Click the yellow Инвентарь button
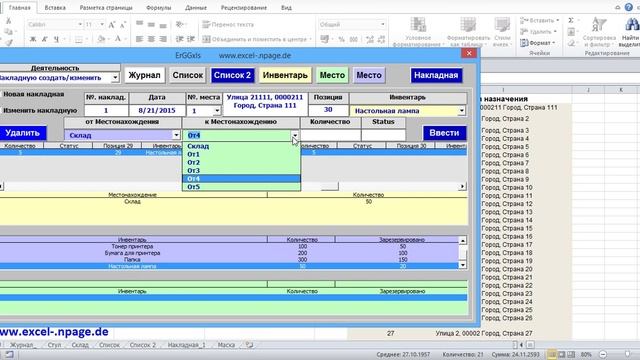 click(285, 75)
